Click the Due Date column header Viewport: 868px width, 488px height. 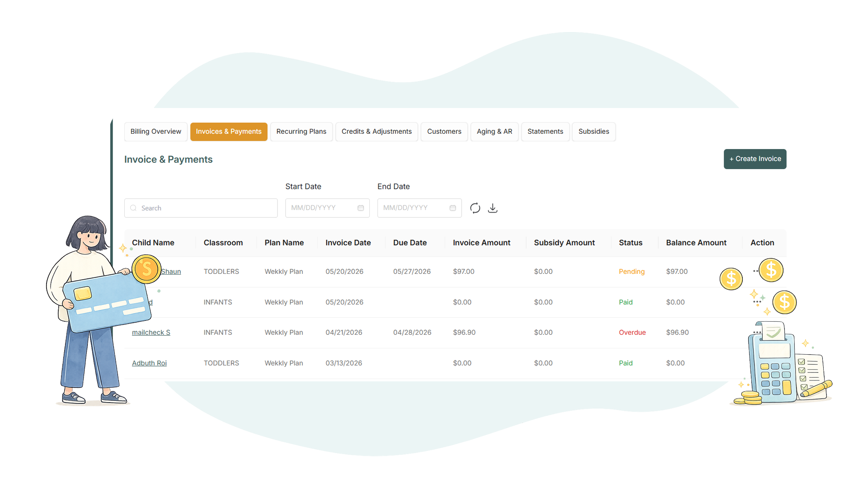[x=410, y=243]
